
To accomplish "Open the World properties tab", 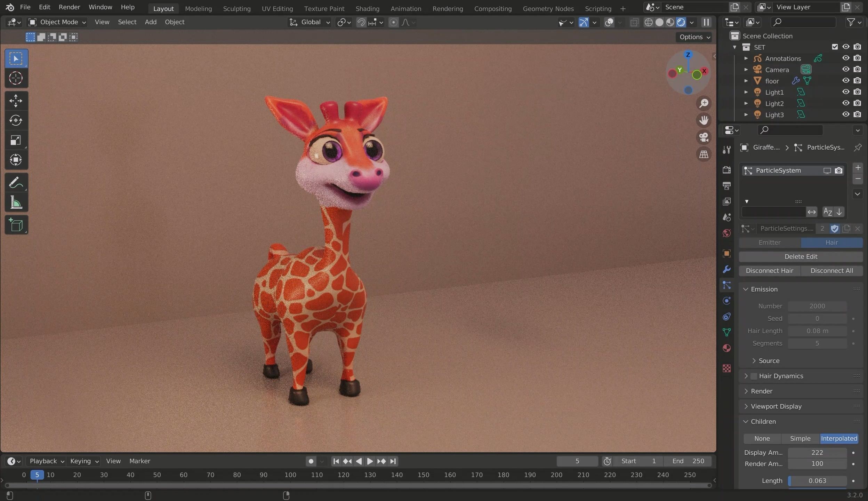I will tap(726, 233).
